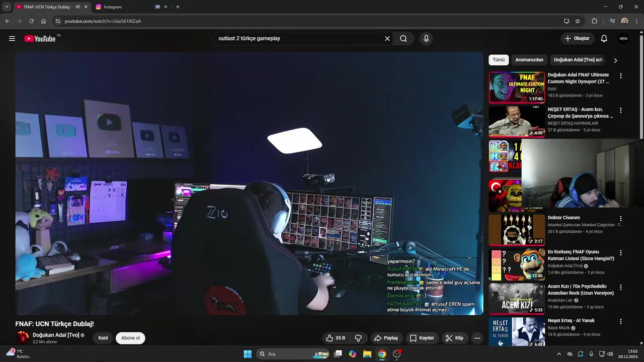Select the Doğukan Adal [Tvo] filter chip

click(579, 60)
